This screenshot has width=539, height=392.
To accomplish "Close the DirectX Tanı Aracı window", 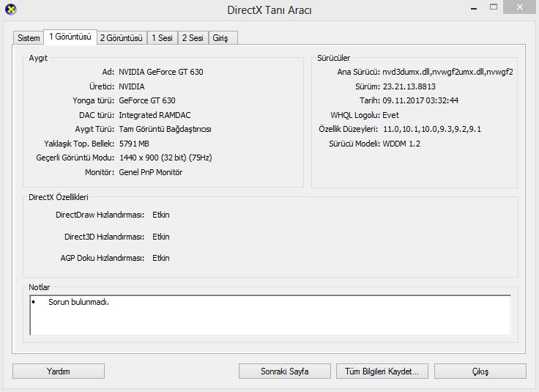I will pos(520,7).
